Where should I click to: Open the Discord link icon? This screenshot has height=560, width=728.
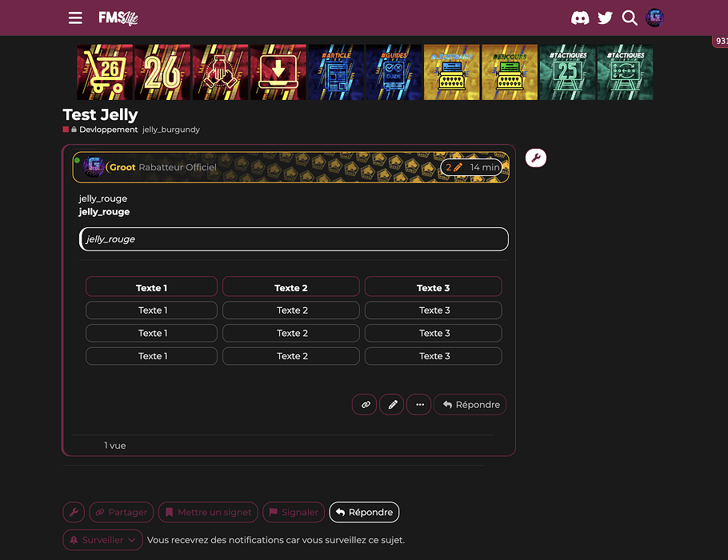(580, 18)
